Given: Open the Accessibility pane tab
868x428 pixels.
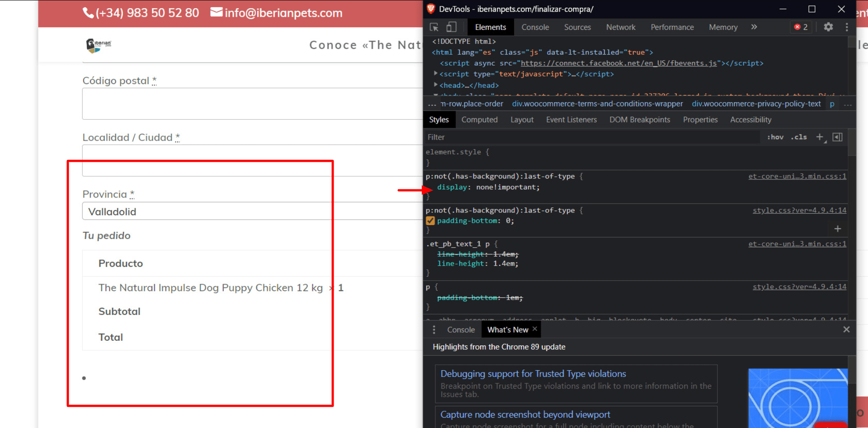Looking at the screenshot, I should pos(750,120).
